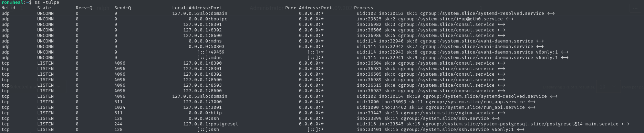Click the arrow after postgresql@14-main.service
Image resolution: width=644 pixels, height=133 pixels.
click(625, 124)
